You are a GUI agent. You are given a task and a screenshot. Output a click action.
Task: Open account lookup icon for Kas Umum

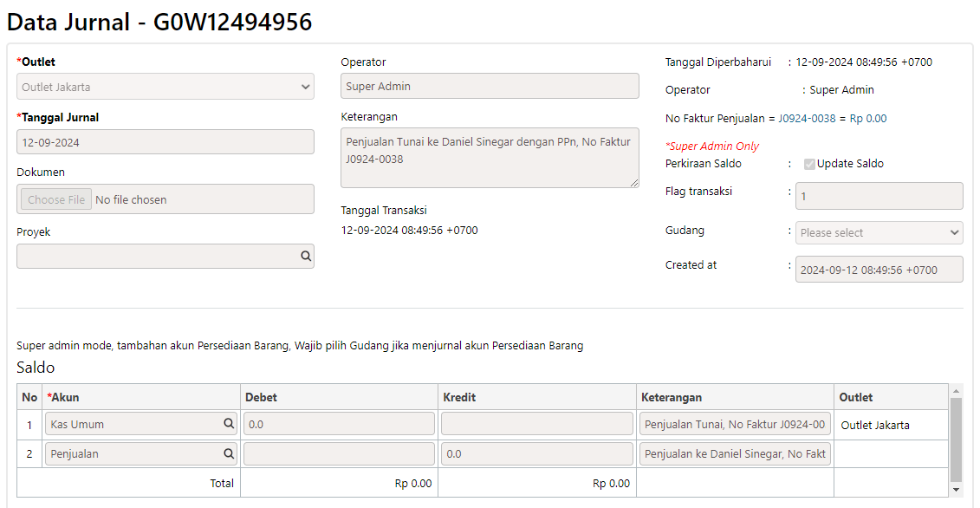click(x=229, y=424)
